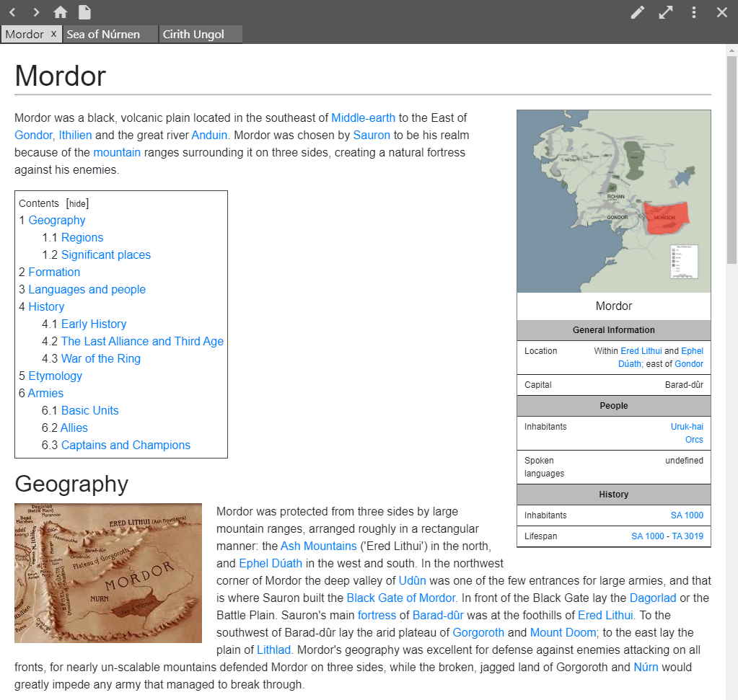Jump to War of the Ring section
Image resolution: width=738 pixels, height=700 pixels.
[x=100, y=358]
